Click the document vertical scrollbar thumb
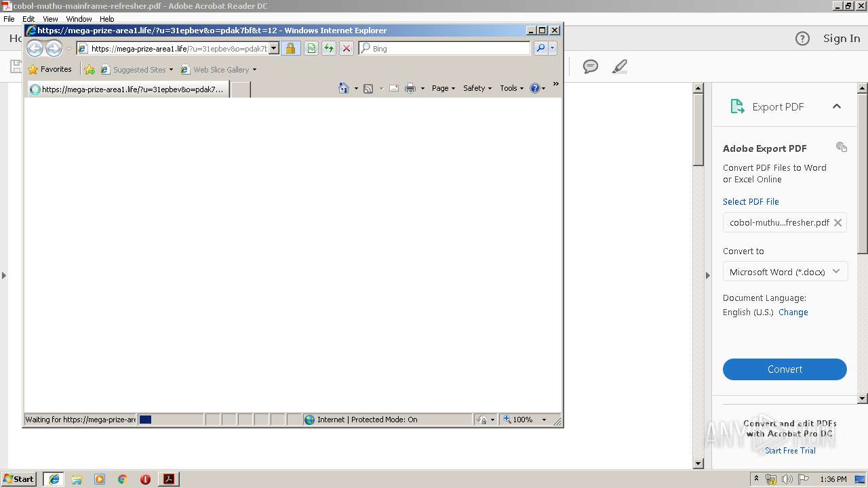Screen dimensions: 868x488 pyautogui.click(x=698, y=129)
